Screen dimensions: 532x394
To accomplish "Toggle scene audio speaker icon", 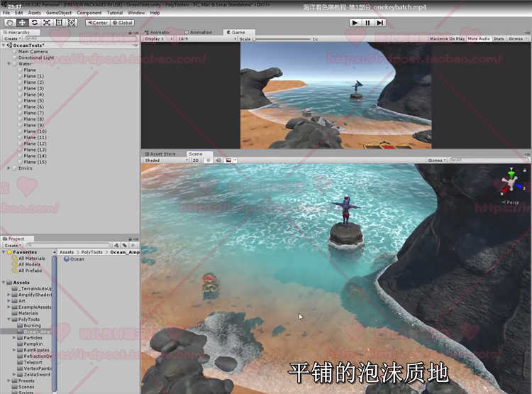I will click(x=218, y=160).
